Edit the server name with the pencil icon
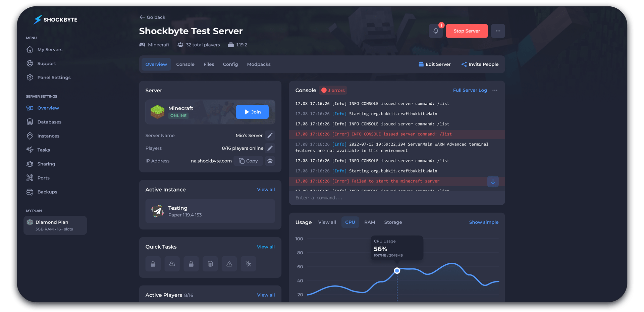This screenshot has height=312, width=644. (270, 136)
